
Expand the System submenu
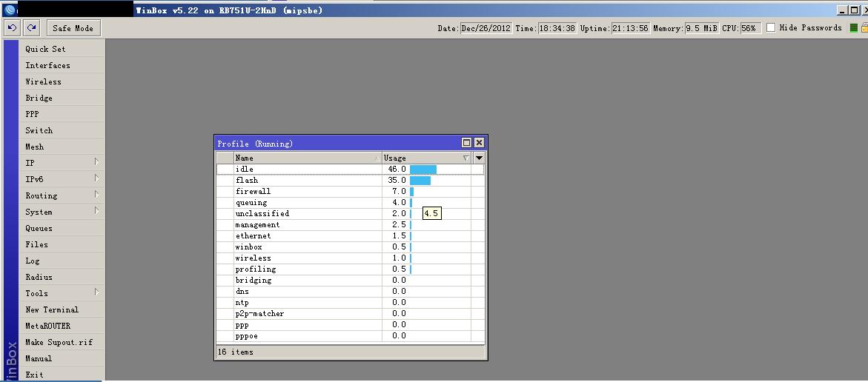point(62,212)
